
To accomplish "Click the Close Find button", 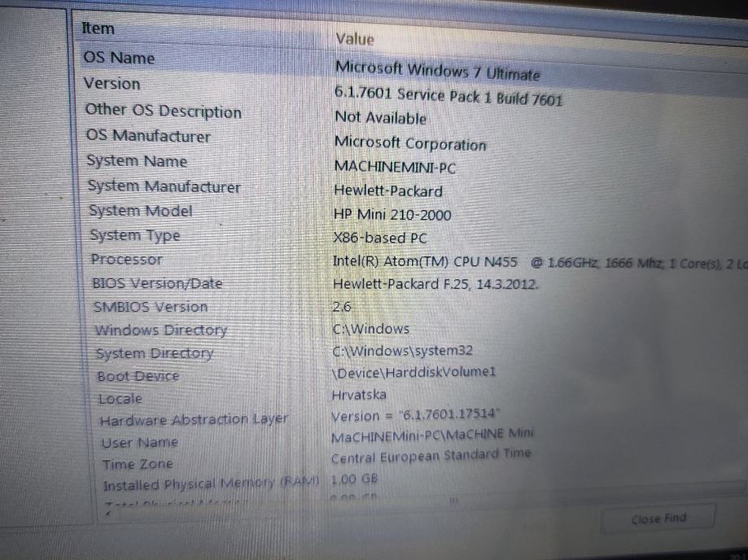I will point(658,518).
